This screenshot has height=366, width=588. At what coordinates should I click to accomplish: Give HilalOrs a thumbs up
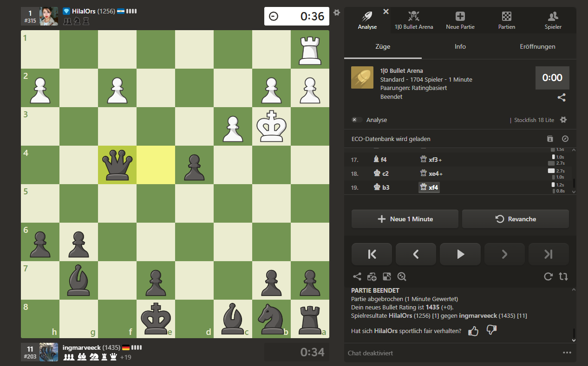[473, 331]
